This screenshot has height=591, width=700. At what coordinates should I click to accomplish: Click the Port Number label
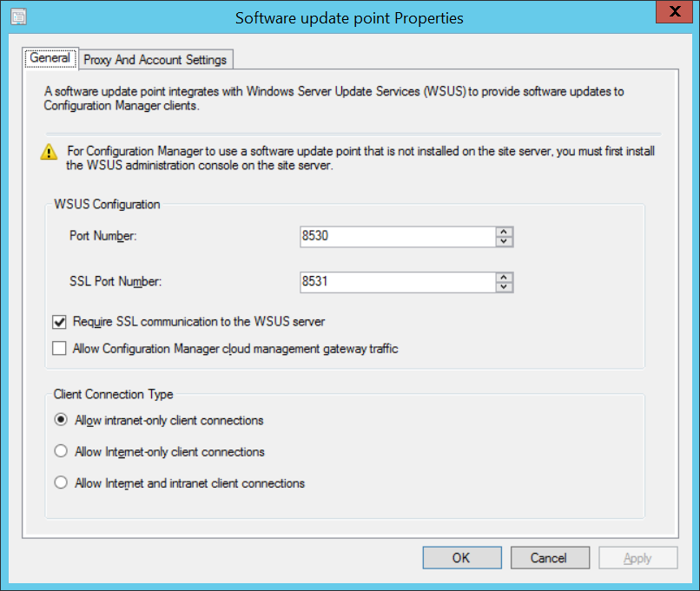tap(103, 236)
